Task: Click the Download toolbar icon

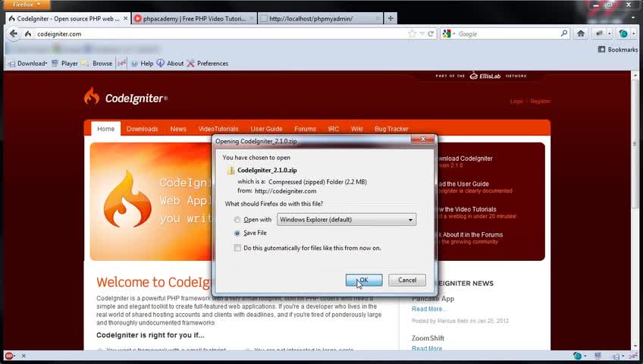Action: (12, 64)
